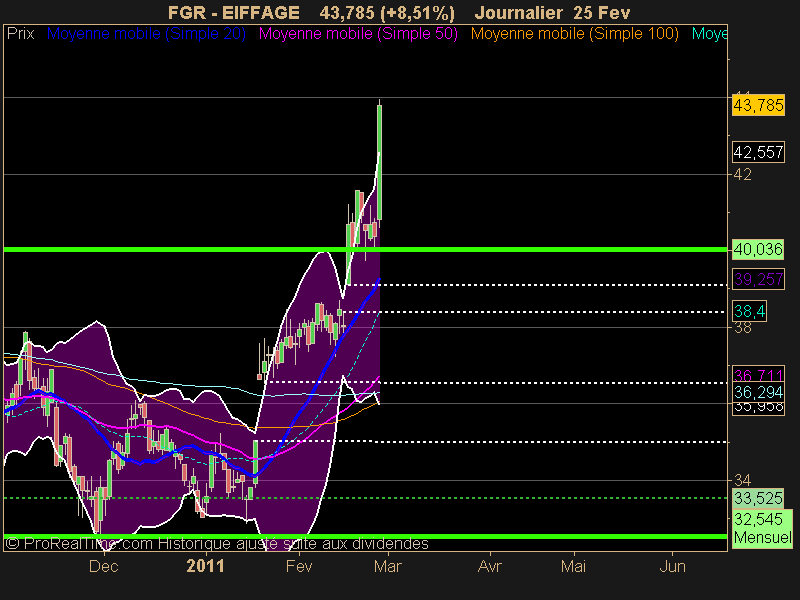Select the dashed green 33,525 horizontal line

[x=365, y=498]
